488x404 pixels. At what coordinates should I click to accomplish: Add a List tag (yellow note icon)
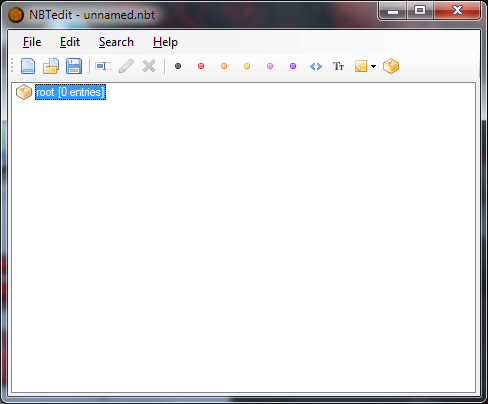click(361, 66)
